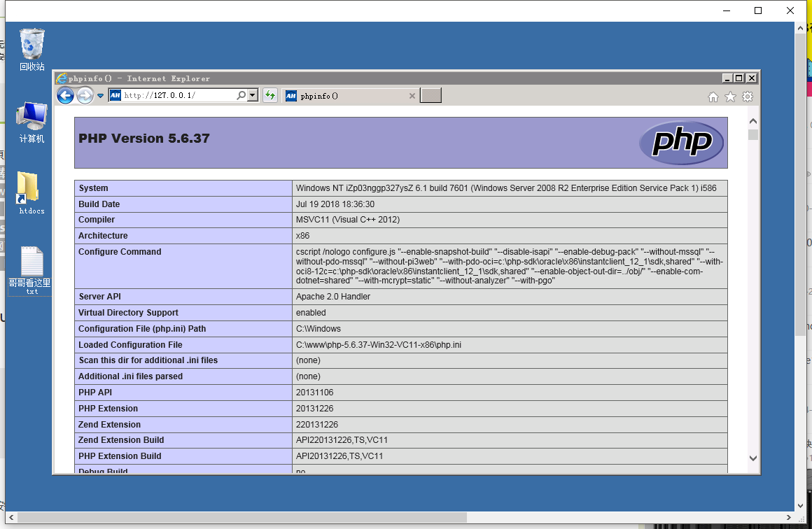This screenshot has height=529, width=812.
Task: Select the Build Date value Jul 19 2018
Action: click(x=335, y=204)
